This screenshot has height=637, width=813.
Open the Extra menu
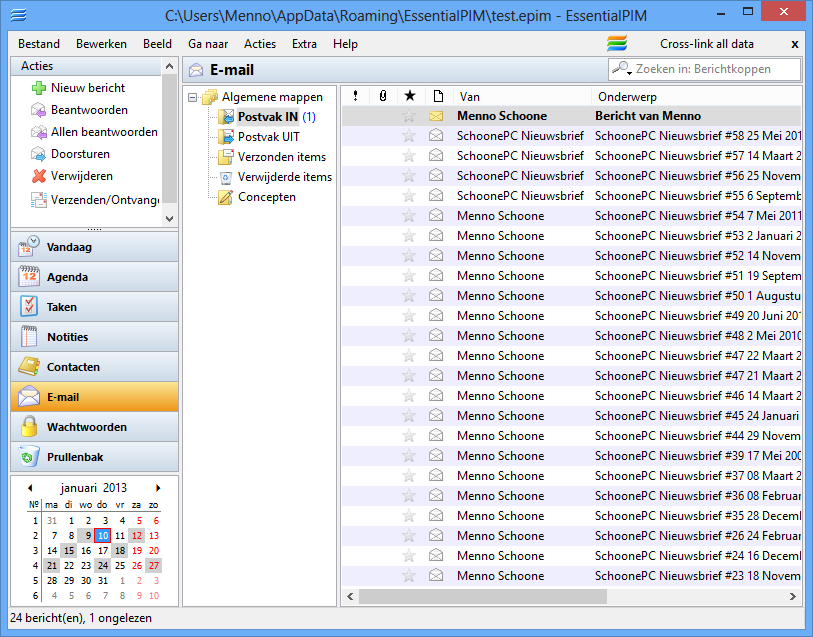coord(304,44)
